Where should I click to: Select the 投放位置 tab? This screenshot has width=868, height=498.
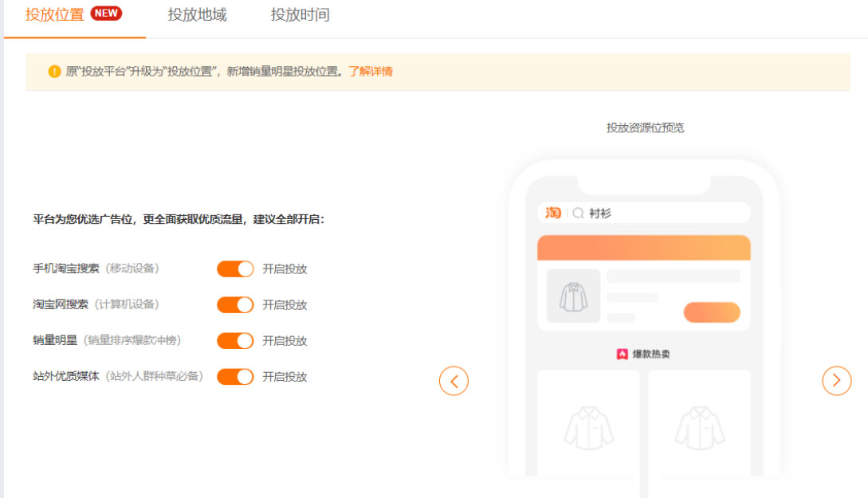pyautogui.click(x=54, y=15)
